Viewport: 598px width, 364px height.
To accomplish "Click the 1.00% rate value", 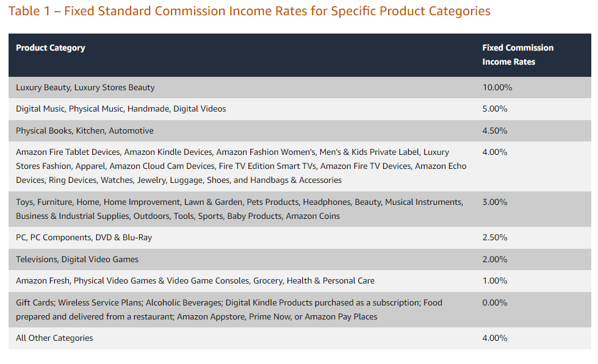I will 495,281.
